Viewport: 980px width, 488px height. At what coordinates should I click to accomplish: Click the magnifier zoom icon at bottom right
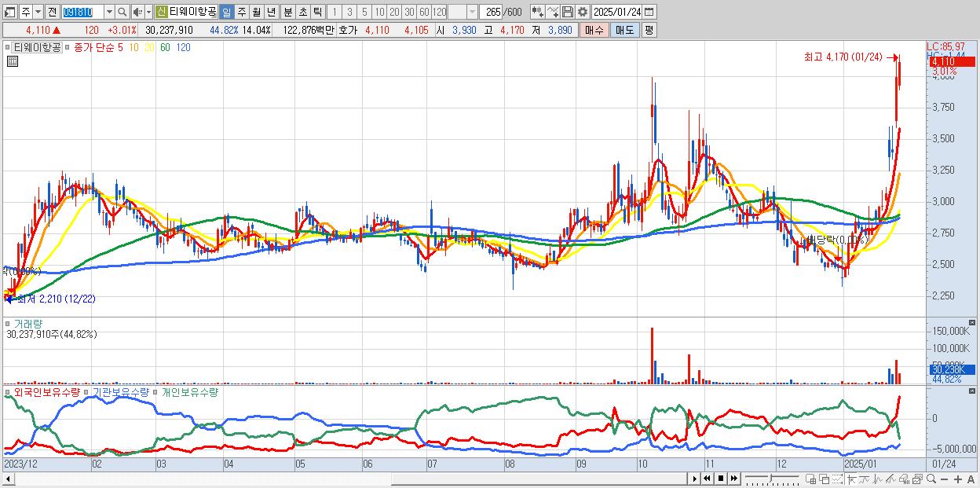tap(931, 479)
